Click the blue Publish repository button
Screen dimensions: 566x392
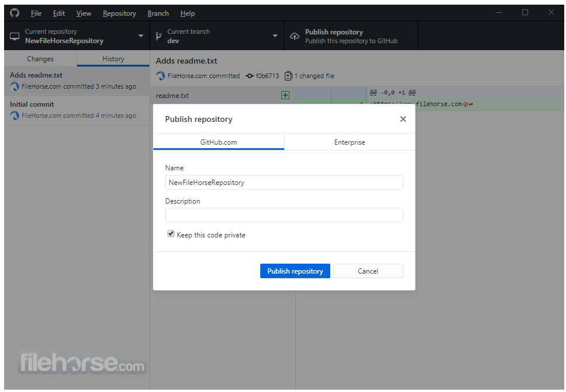[295, 271]
